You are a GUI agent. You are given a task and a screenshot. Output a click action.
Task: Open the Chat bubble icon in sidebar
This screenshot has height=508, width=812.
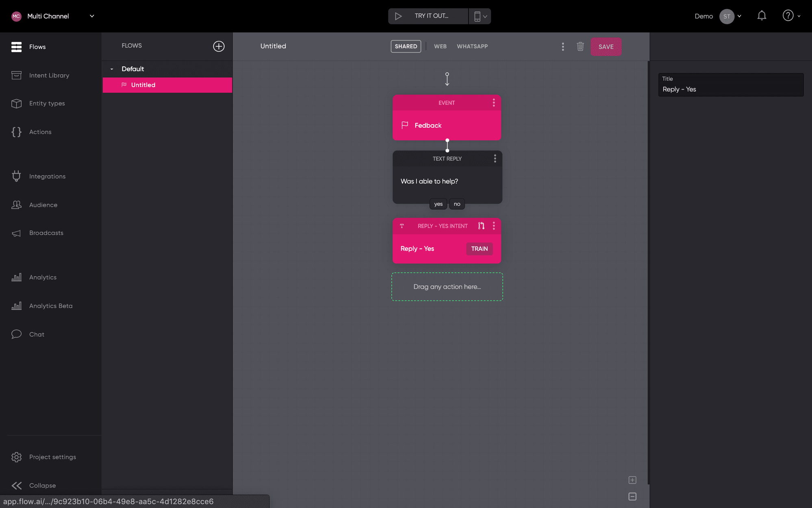pyautogui.click(x=16, y=334)
